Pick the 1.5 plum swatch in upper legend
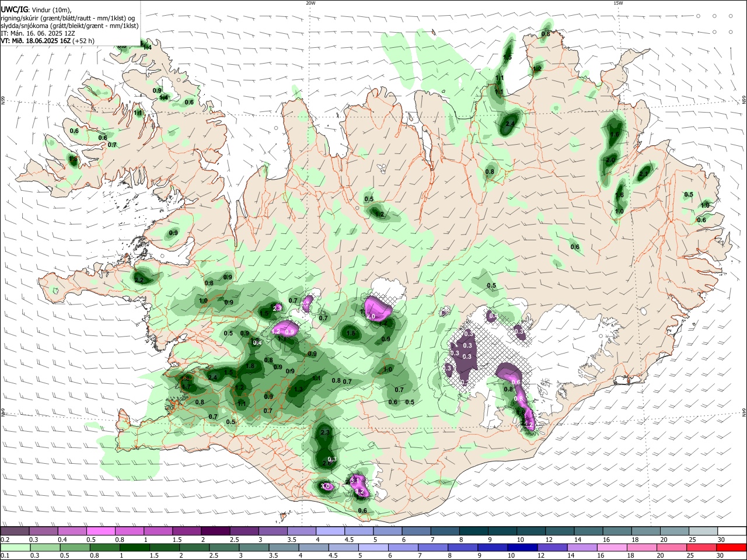 click(187, 531)
